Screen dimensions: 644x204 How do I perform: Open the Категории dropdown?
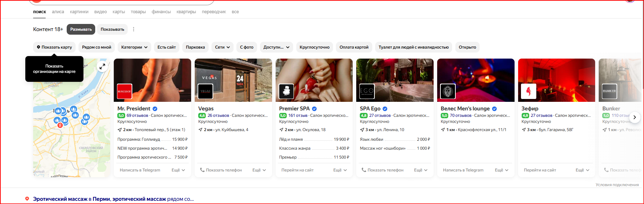134,47
